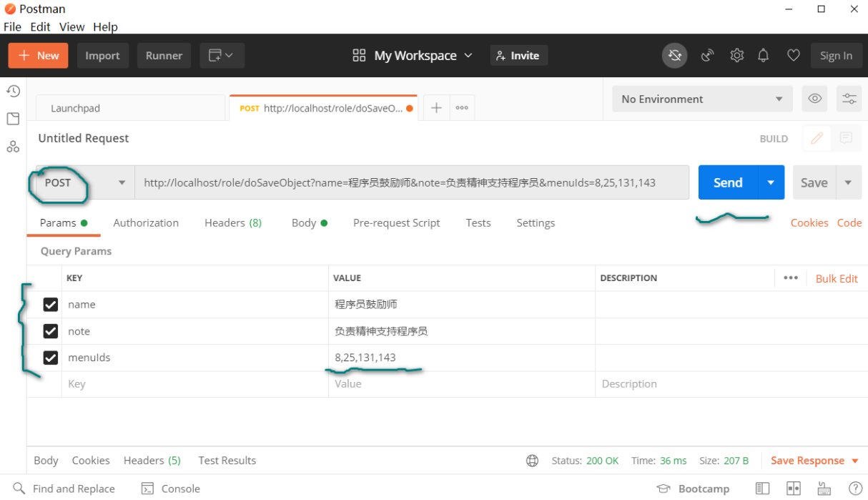Open environment quick look eye icon
The image size is (868, 500).
pyautogui.click(x=814, y=99)
